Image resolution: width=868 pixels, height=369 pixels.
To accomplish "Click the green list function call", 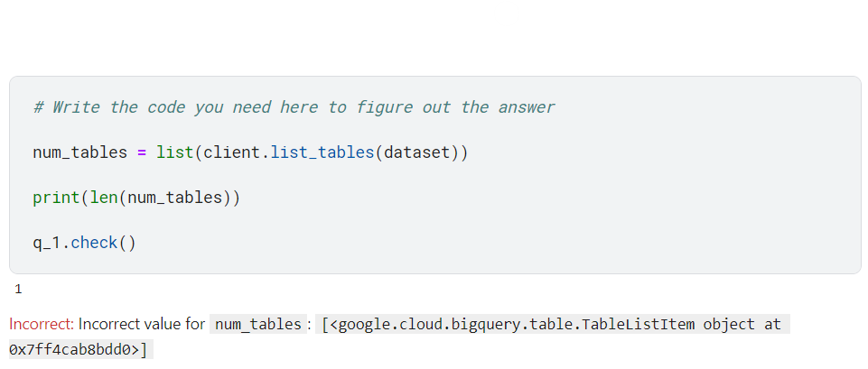I will (174, 152).
